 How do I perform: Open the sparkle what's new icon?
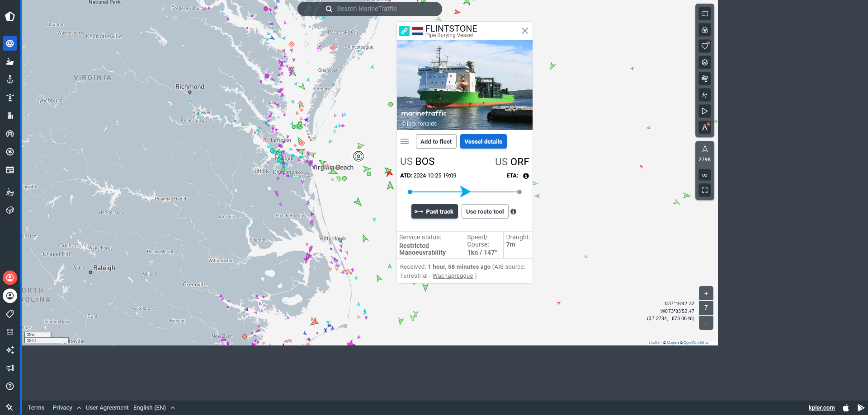pos(10,350)
